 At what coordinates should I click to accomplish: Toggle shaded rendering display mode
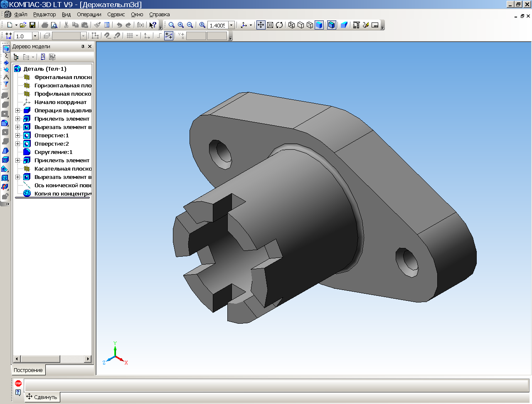click(x=319, y=25)
